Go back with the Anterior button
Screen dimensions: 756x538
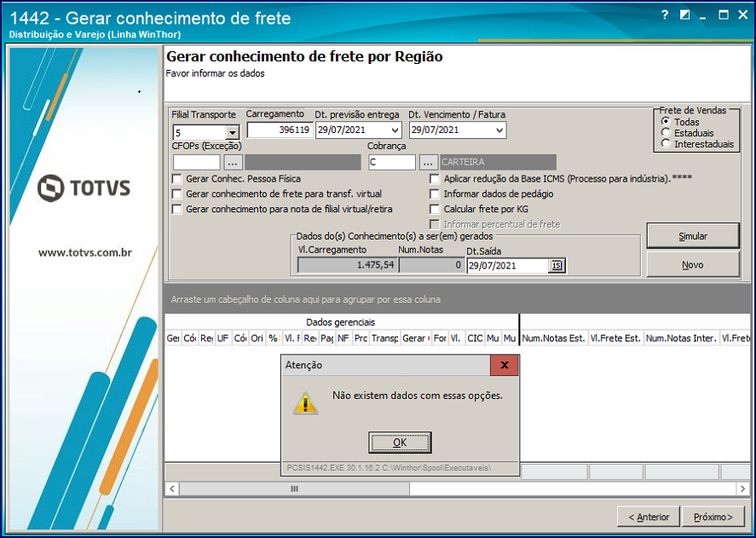pos(649,517)
